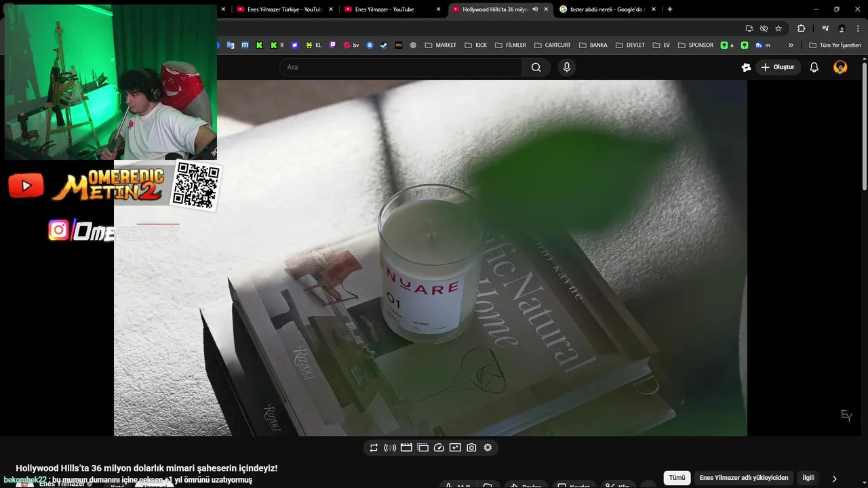The height and width of the screenshot is (488, 868).
Task: Open the 'bv' bookmark
Action: tap(351, 45)
